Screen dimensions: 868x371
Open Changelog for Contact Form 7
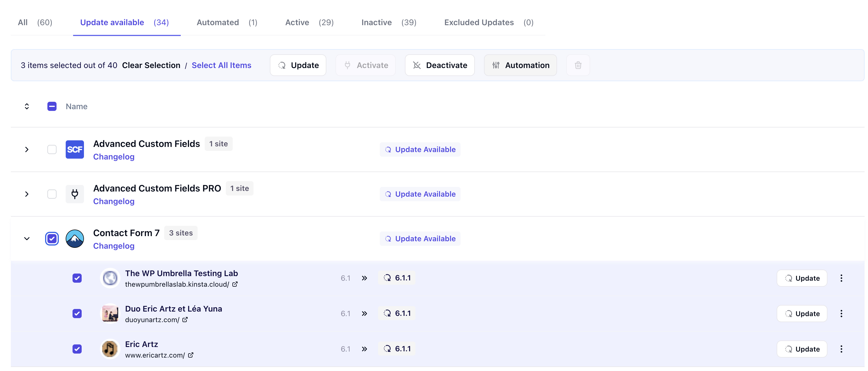(114, 246)
